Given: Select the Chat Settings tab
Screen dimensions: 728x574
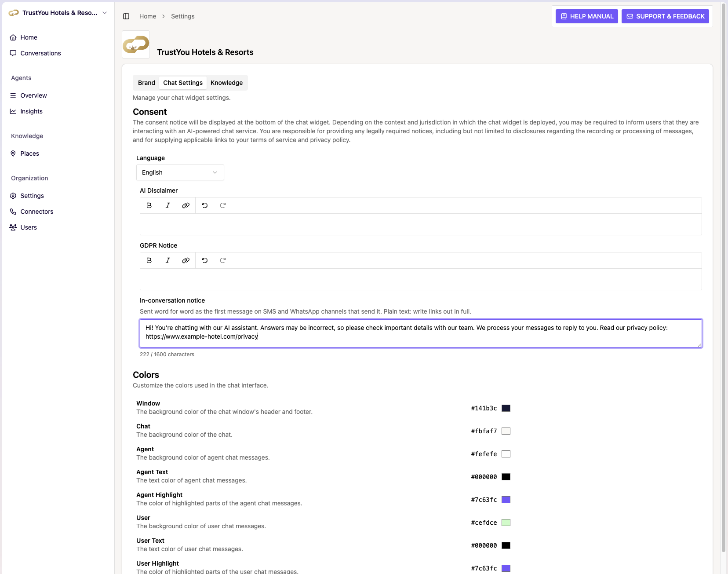Looking at the screenshot, I should (183, 83).
